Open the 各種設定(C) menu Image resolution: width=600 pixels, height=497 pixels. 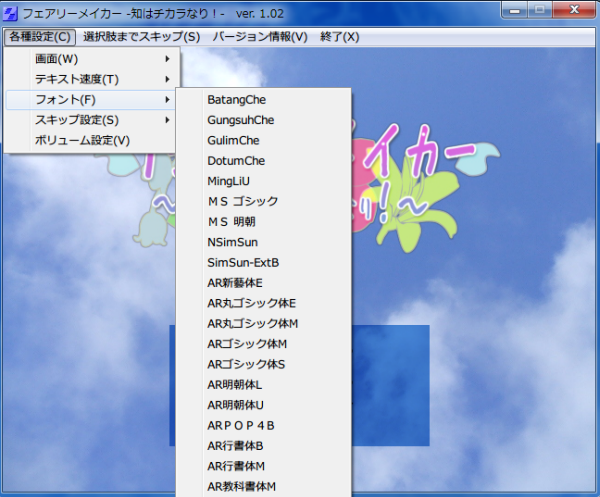click(39, 37)
